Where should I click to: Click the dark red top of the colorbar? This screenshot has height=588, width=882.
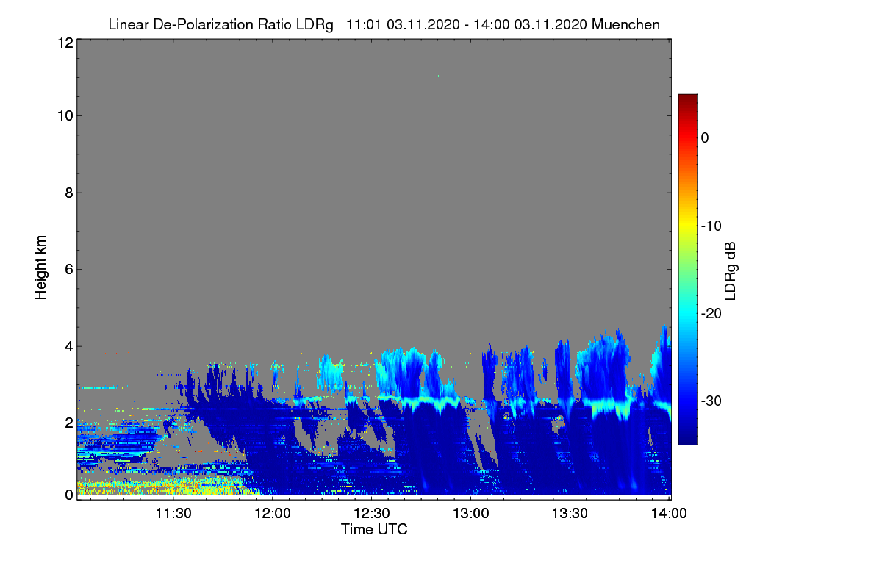click(x=687, y=99)
